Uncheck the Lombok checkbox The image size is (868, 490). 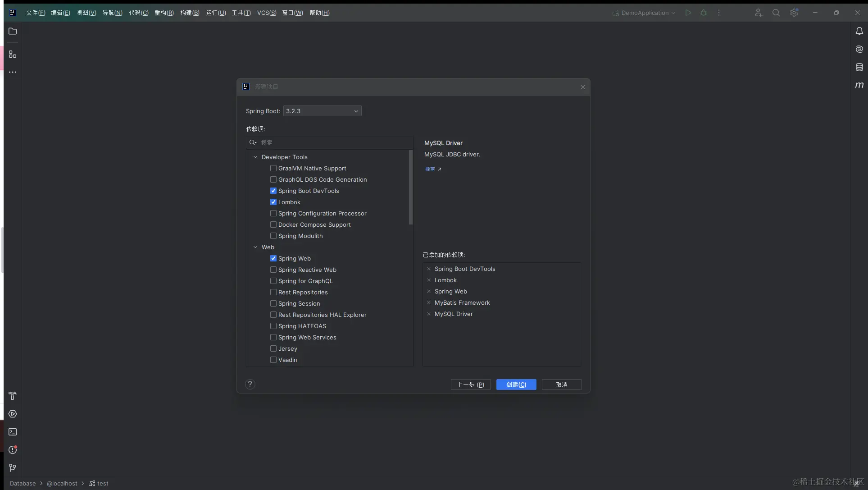[x=273, y=202]
